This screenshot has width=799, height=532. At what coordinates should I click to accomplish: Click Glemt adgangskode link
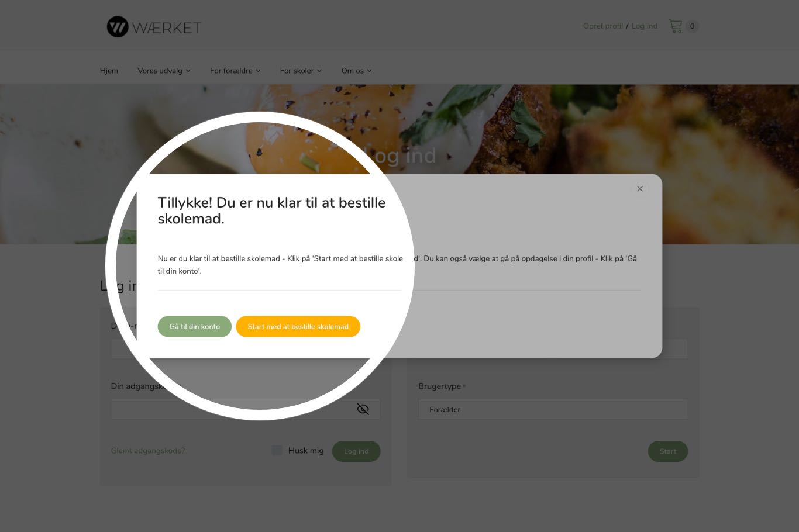(x=148, y=451)
